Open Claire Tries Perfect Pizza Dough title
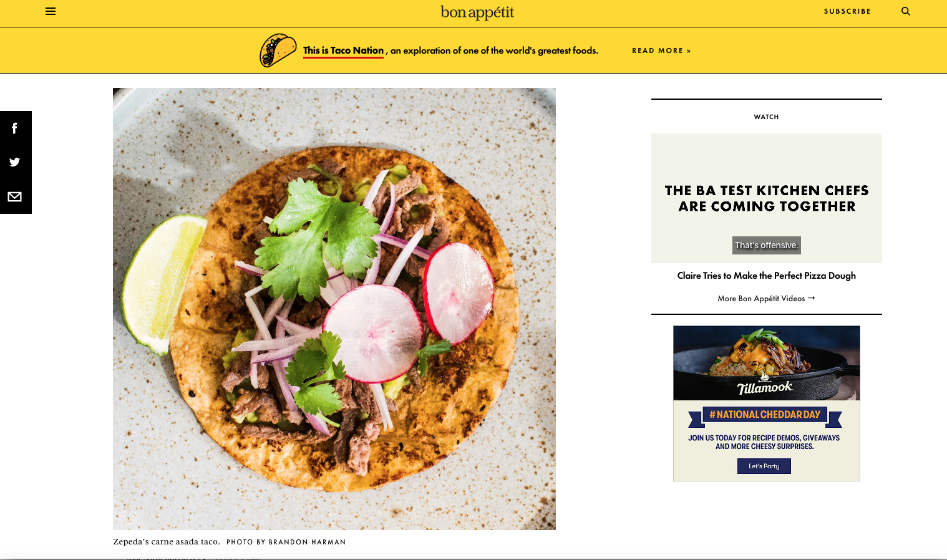 point(767,276)
